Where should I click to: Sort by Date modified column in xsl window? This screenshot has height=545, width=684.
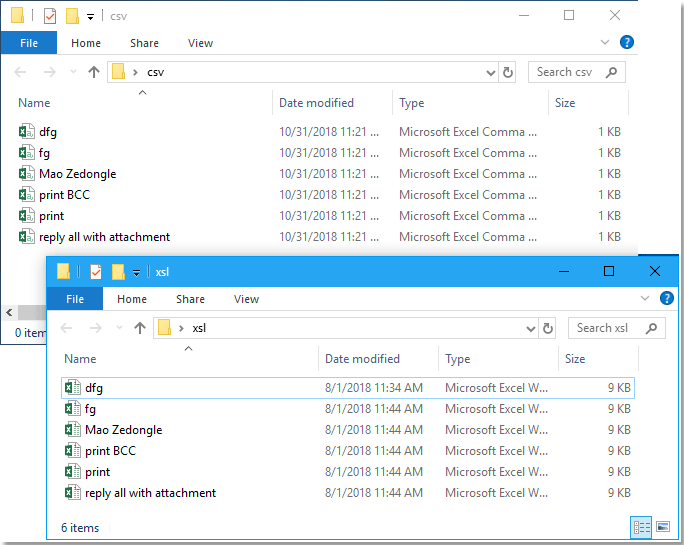tap(362, 359)
